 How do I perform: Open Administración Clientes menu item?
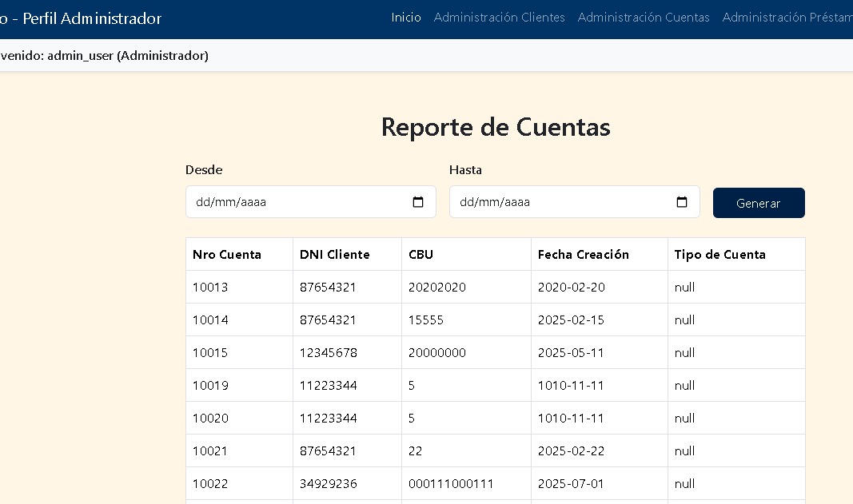click(499, 18)
